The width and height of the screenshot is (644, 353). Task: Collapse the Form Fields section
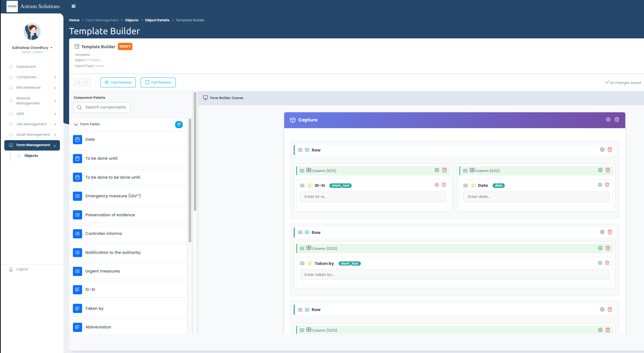tap(76, 125)
